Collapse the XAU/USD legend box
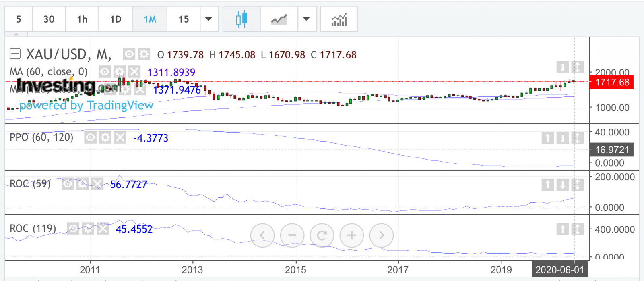 (x=15, y=54)
